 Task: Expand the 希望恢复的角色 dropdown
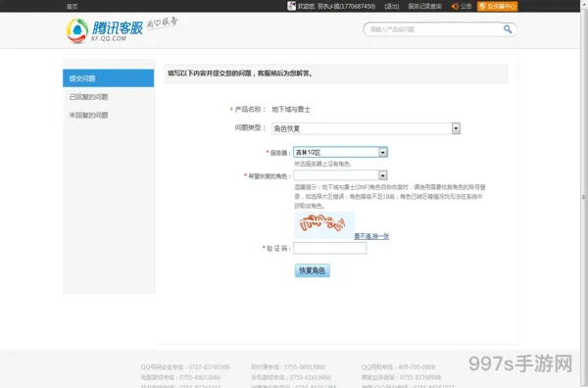(x=340, y=175)
